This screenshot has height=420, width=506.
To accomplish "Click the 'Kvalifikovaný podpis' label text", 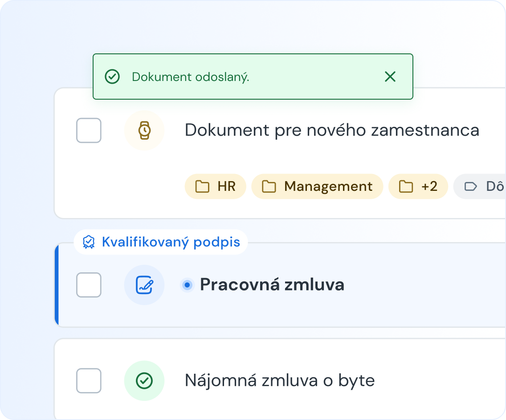I will tap(171, 242).
